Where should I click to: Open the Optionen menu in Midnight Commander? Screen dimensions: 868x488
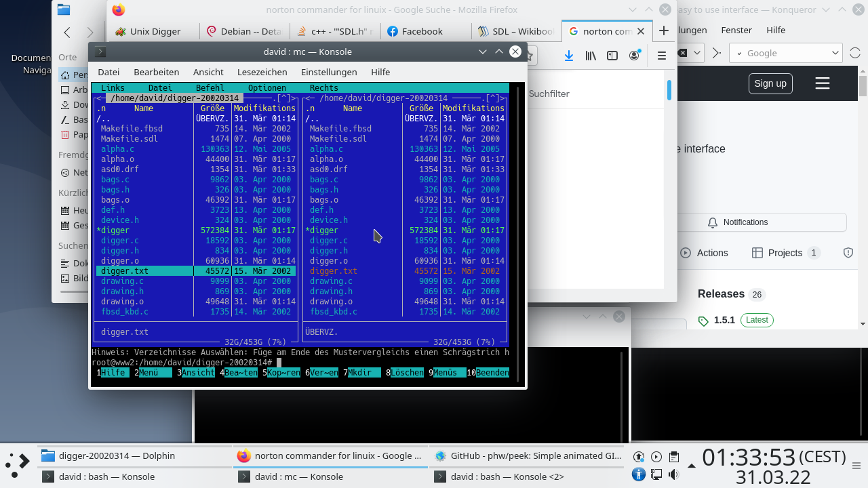[267, 87]
